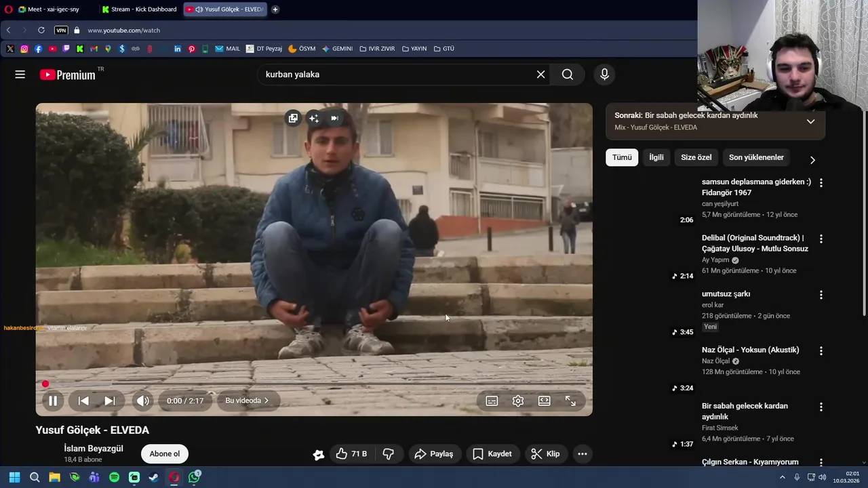Open more actions (three dots) below video

pyautogui.click(x=582, y=454)
